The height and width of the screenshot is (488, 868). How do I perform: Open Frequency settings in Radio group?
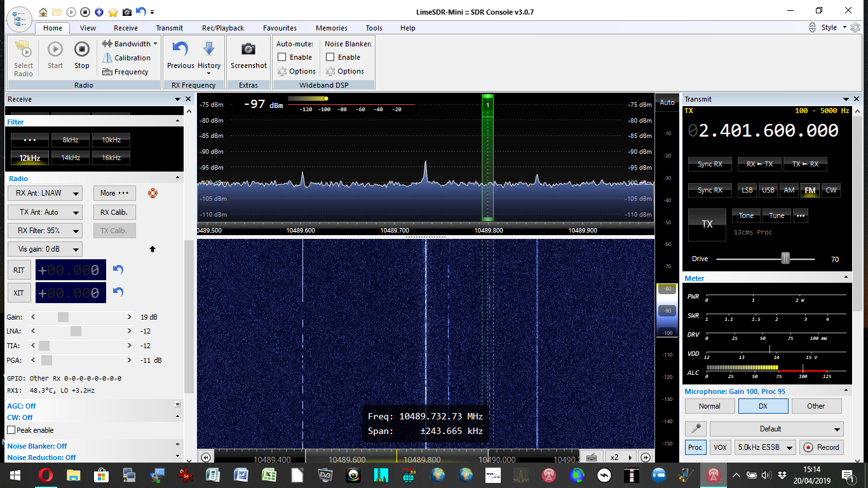pos(125,72)
